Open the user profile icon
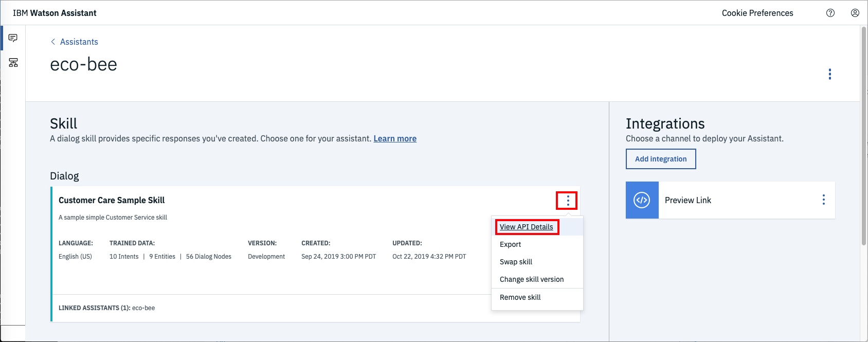The image size is (868, 342). coord(855,13)
